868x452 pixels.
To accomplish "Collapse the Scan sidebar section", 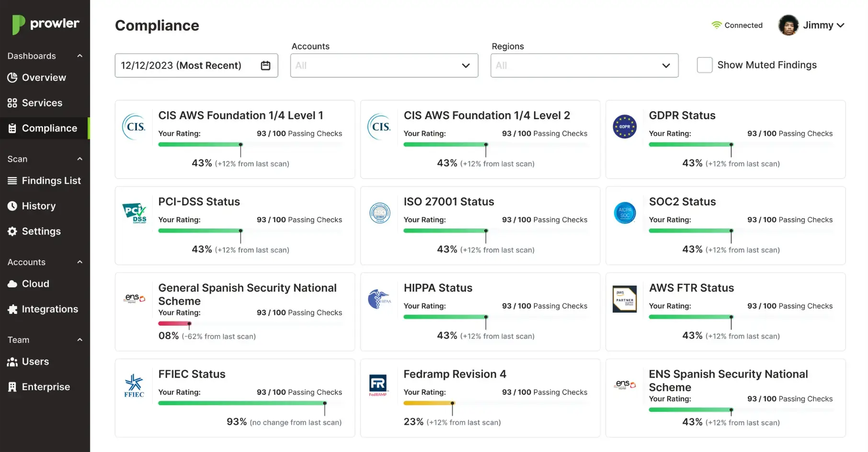I will 80,159.
